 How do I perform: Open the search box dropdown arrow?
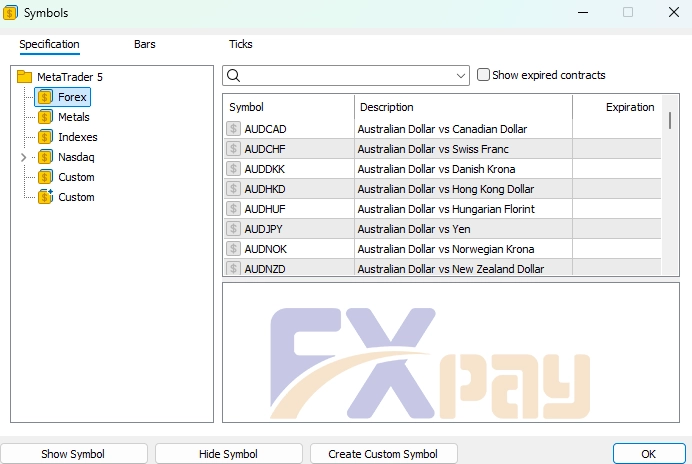point(461,75)
